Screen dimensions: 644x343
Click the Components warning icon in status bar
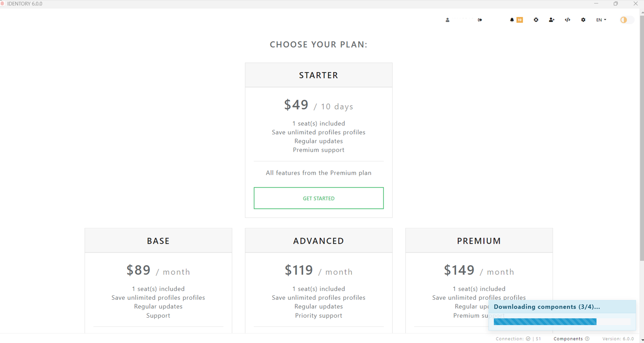tap(587, 339)
